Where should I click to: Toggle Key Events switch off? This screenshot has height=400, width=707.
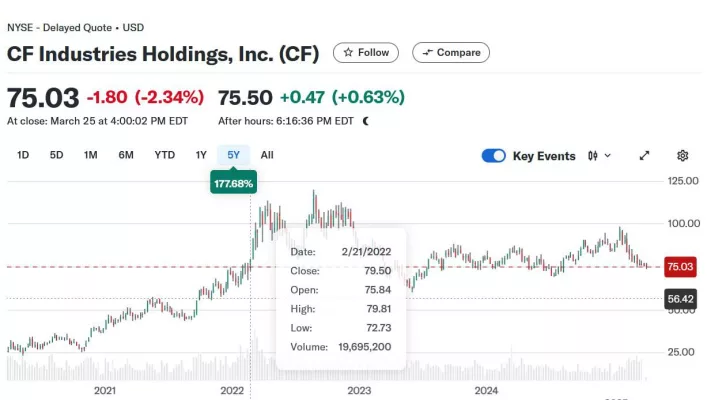(493, 156)
